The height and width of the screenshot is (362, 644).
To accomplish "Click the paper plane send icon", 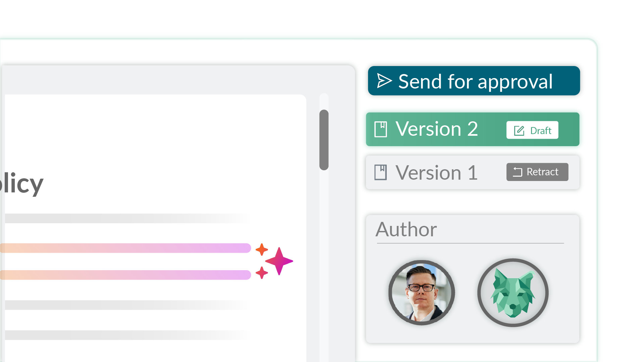I will (x=384, y=81).
